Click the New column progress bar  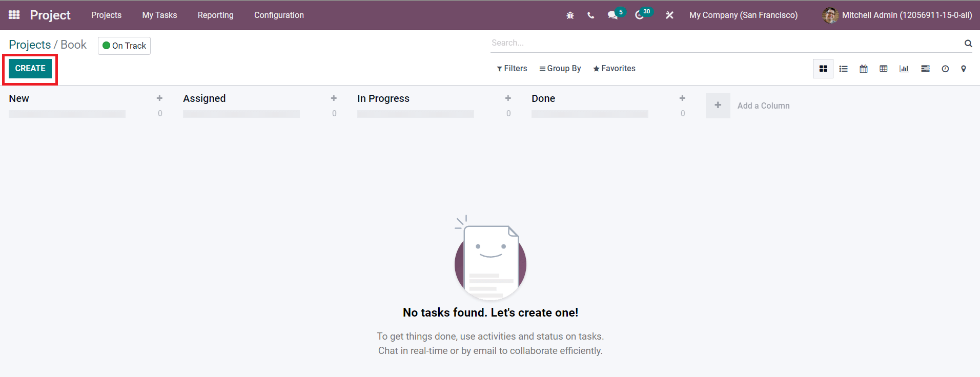click(x=67, y=114)
